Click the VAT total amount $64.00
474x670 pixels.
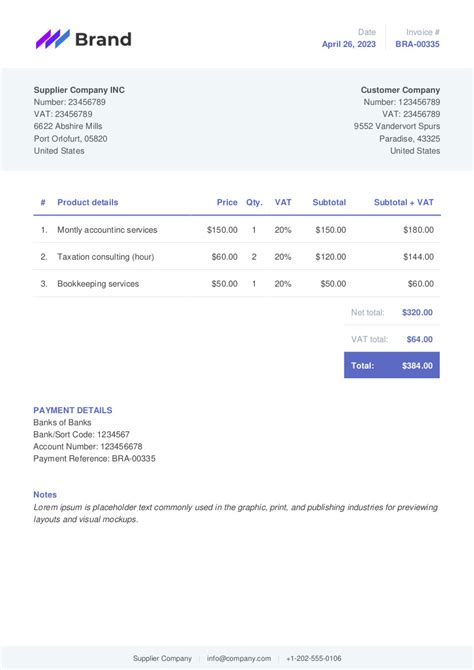pos(419,339)
